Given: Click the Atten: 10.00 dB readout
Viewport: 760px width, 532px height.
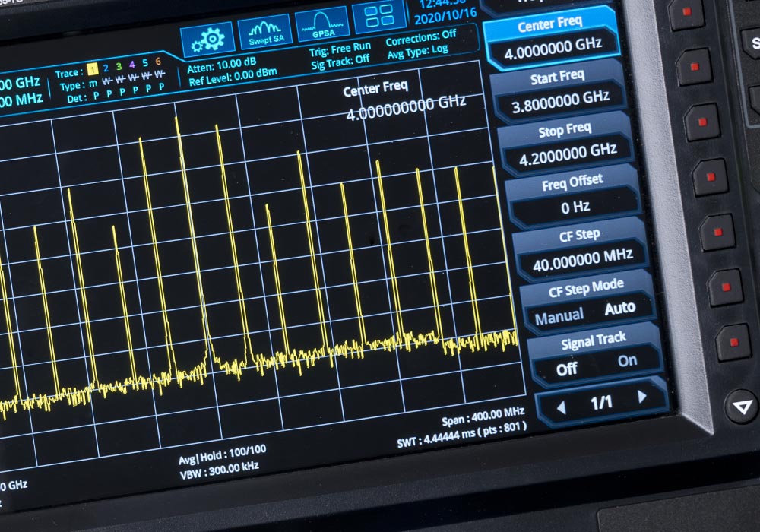Looking at the screenshot, I should pos(221,66).
